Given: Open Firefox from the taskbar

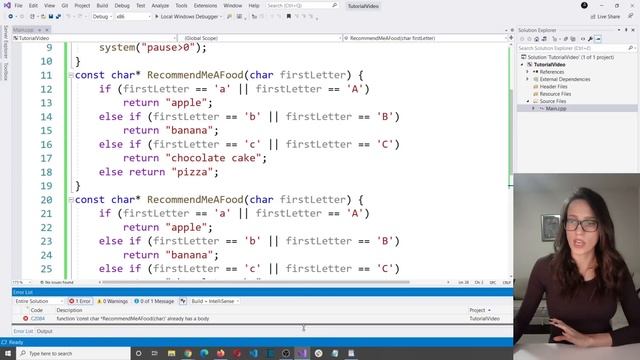Looking at the screenshot, I should pos(220,353).
